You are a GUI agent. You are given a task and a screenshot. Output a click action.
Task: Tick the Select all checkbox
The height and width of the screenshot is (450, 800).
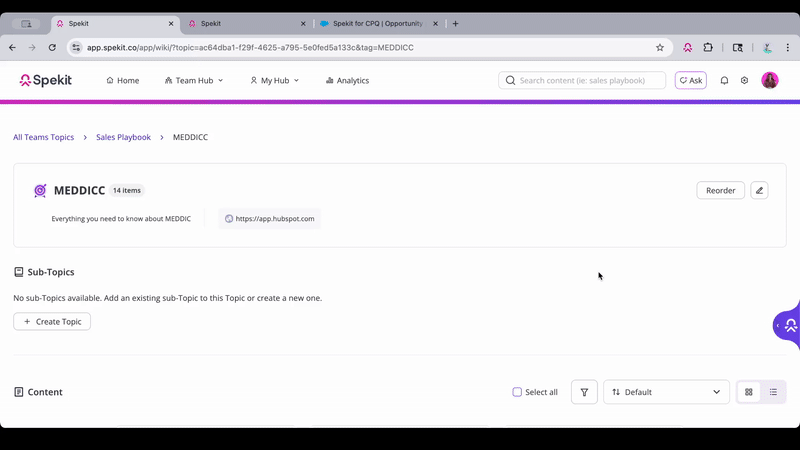[517, 392]
